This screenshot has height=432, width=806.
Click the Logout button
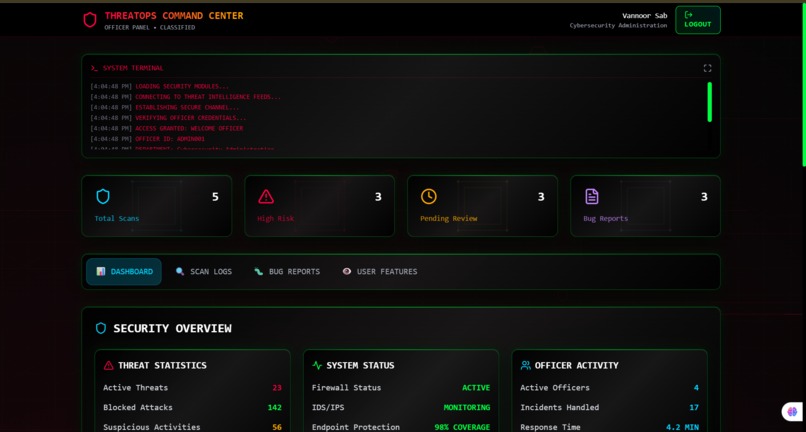click(x=698, y=20)
